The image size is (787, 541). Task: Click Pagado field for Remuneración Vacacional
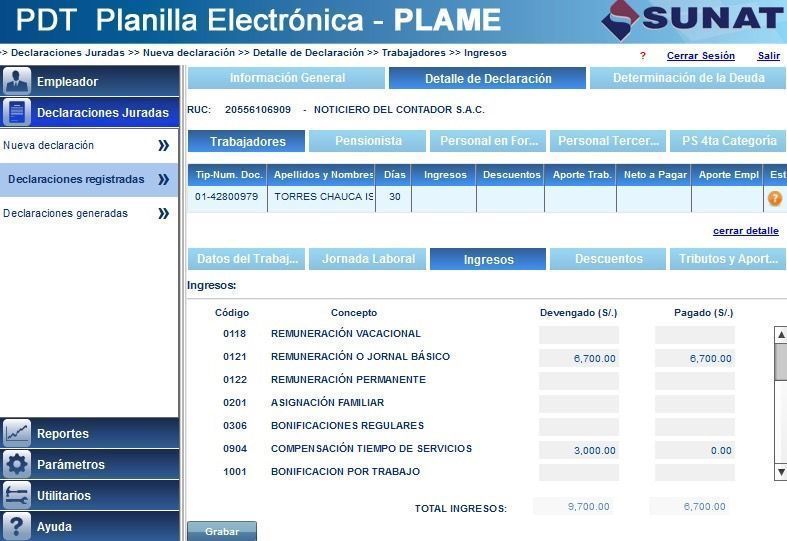[695, 335]
